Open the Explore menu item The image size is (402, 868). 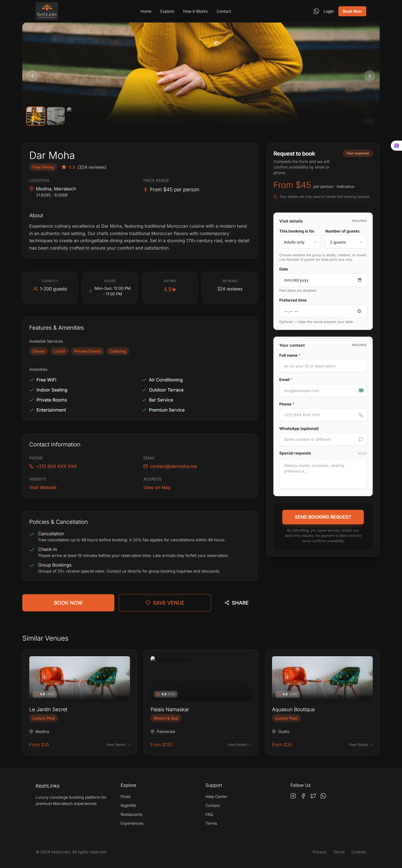[167, 11]
